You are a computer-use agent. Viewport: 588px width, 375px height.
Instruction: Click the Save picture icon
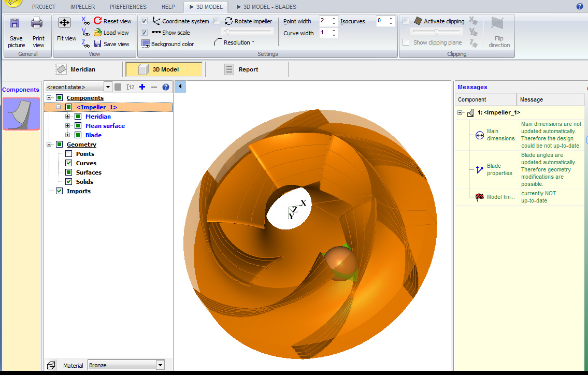pos(15,23)
